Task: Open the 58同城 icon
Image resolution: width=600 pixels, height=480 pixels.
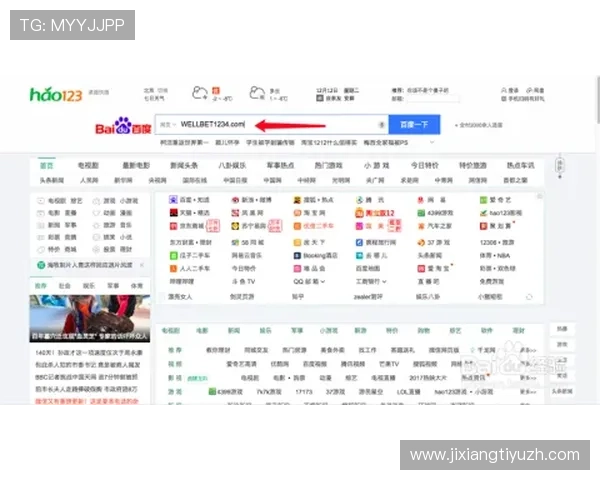Action: 235,242
